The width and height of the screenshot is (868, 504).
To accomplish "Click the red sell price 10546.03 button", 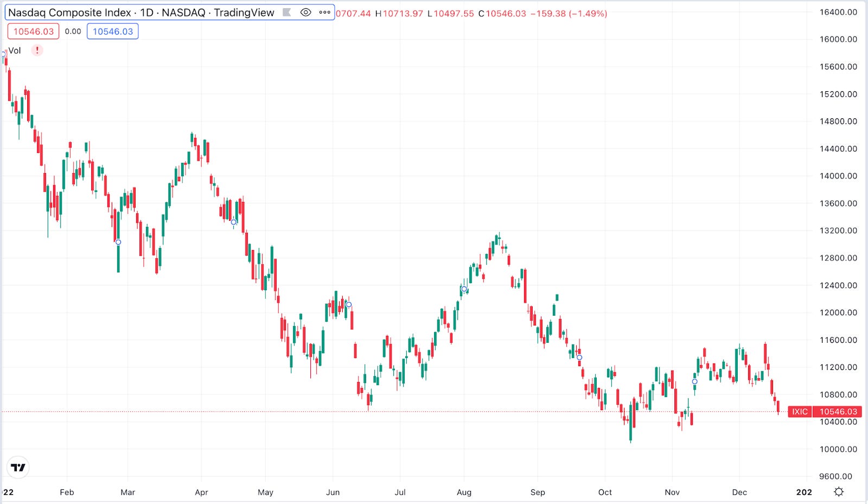I will tap(34, 31).
